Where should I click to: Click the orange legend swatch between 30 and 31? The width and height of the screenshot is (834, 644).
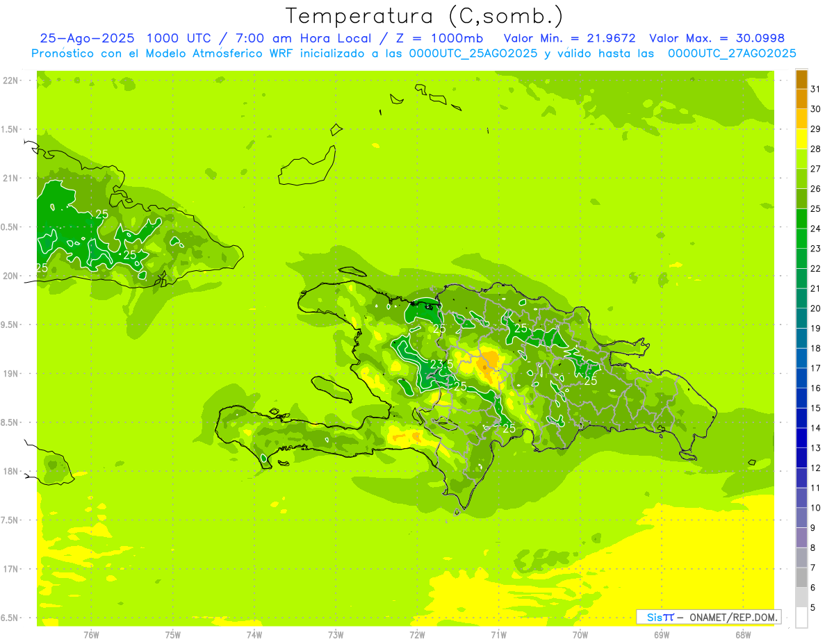tap(801, 99)
